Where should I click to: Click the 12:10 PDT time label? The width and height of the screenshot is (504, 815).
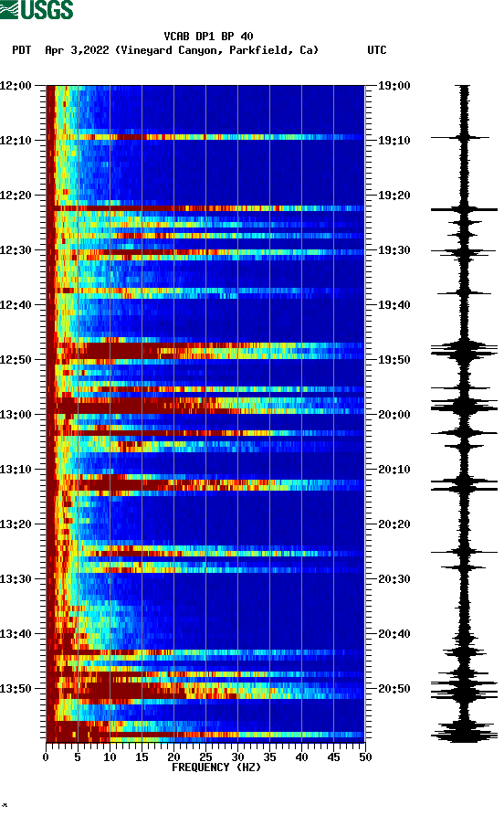[16, 141]
